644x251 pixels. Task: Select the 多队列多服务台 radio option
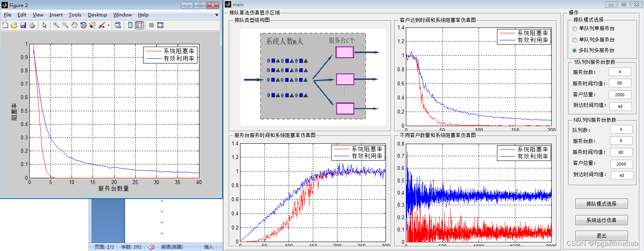(x=593, y=51)
